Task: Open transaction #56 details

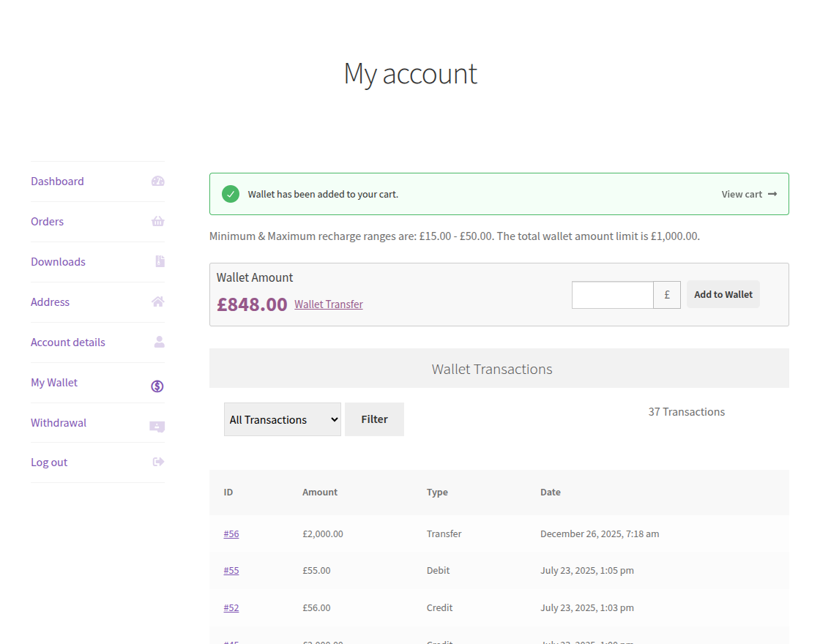Action: pos(231,533)
